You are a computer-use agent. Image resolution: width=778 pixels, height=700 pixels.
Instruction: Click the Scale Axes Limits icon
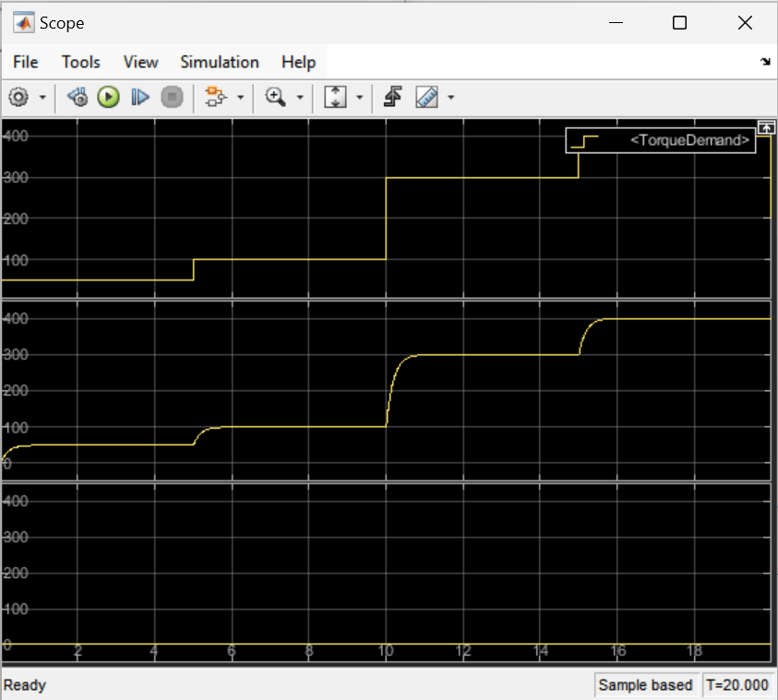click(x=336, y=97)
